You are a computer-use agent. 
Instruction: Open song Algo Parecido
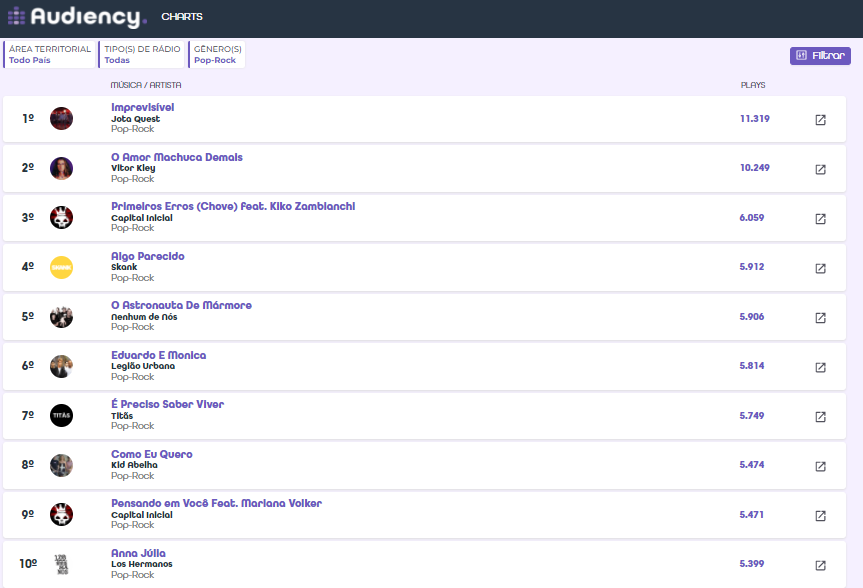pyautogui.click(x=148, y=256)
